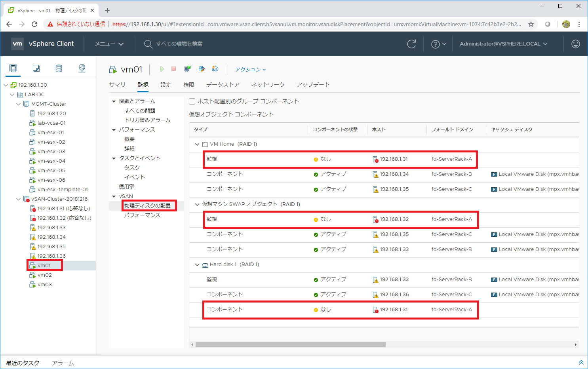The height and width of the screenshot is (369, 588).
Task: Open アラーム panel at bottom
Action: (63, 363)
